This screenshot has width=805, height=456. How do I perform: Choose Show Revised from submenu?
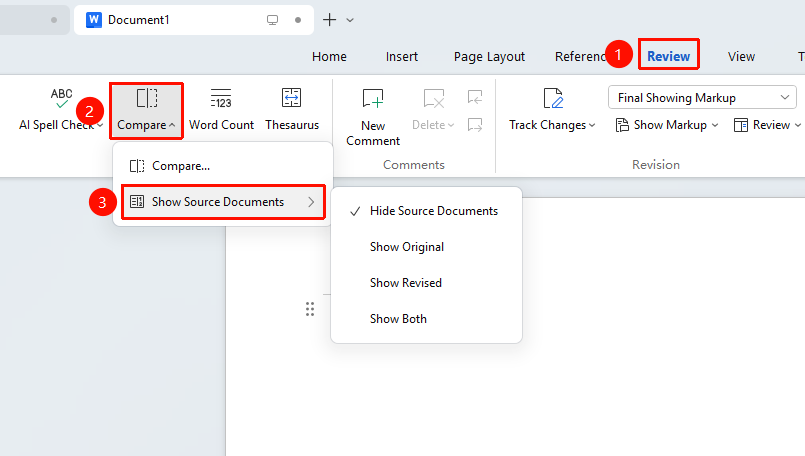[426, 283]
